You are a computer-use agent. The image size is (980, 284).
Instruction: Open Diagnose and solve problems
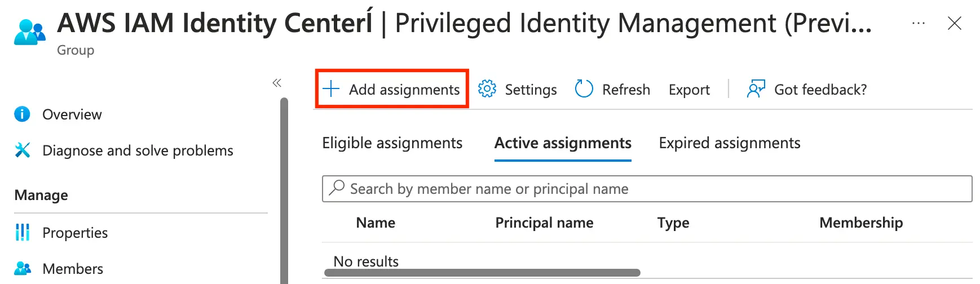138,150
